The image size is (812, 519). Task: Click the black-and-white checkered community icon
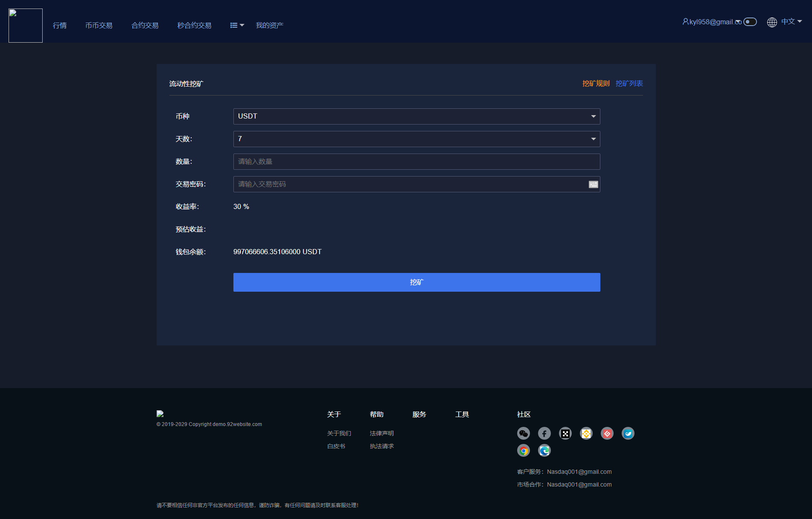565,434
